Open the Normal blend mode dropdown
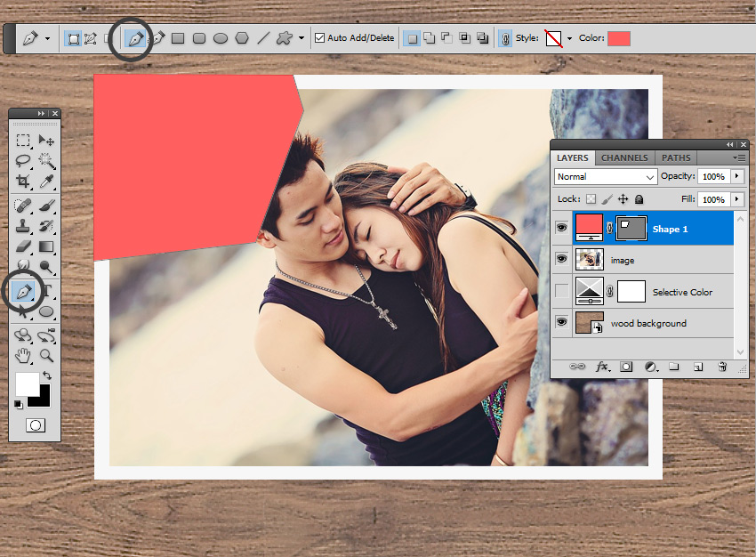 605,177
